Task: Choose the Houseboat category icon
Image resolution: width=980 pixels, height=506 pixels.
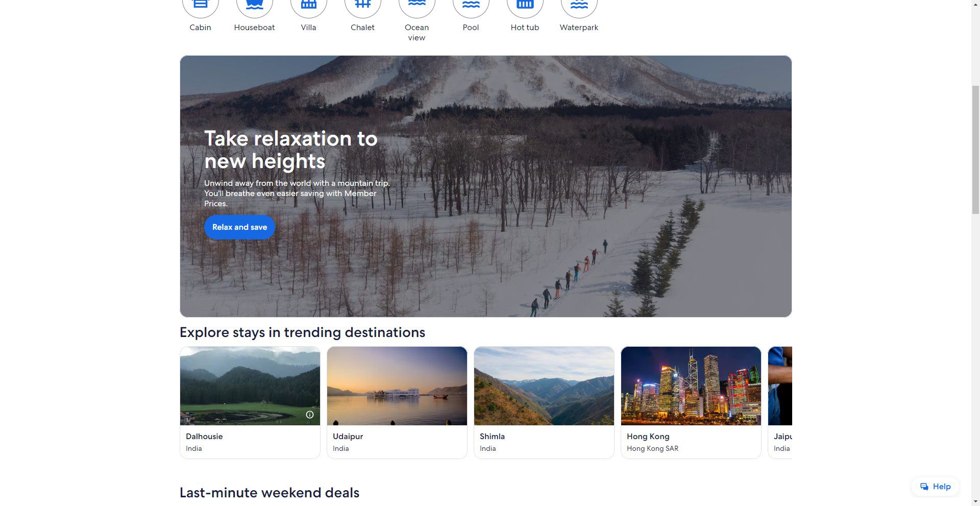Action: 254,7
